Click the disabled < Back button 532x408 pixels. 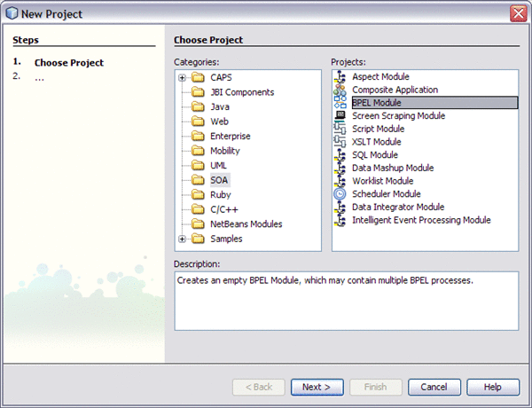click(259, 387)
